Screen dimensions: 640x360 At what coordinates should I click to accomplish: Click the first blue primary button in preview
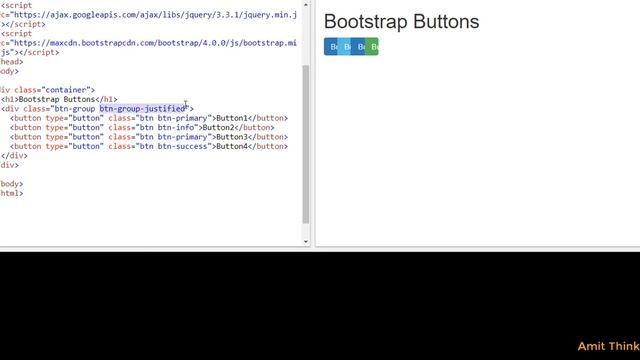click(331, 47)
